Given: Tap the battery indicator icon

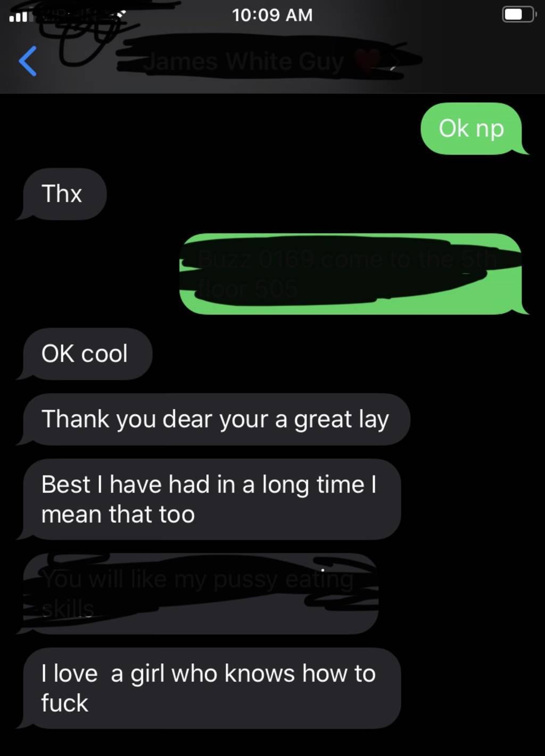Looking at the screenshot, I should (519, 14).
